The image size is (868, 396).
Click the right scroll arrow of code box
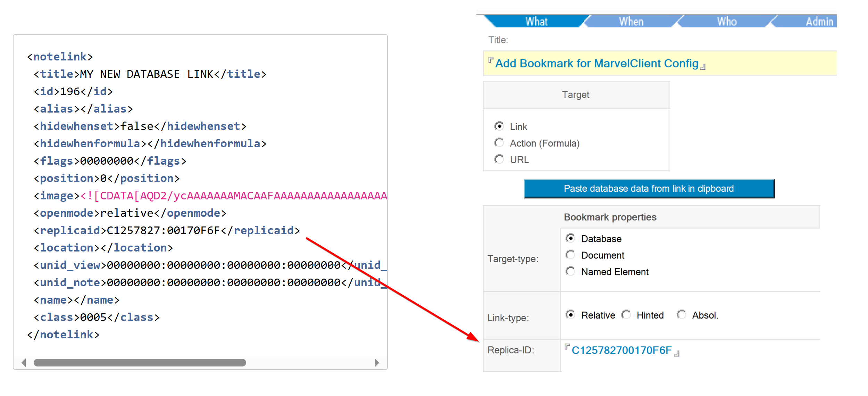377,363
